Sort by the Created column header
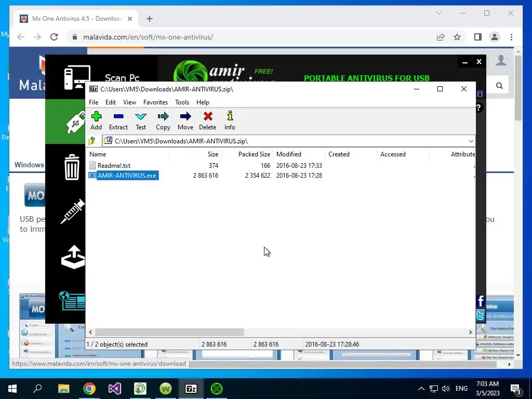Viewport: 532px width, 399px height. click(351, 154)
